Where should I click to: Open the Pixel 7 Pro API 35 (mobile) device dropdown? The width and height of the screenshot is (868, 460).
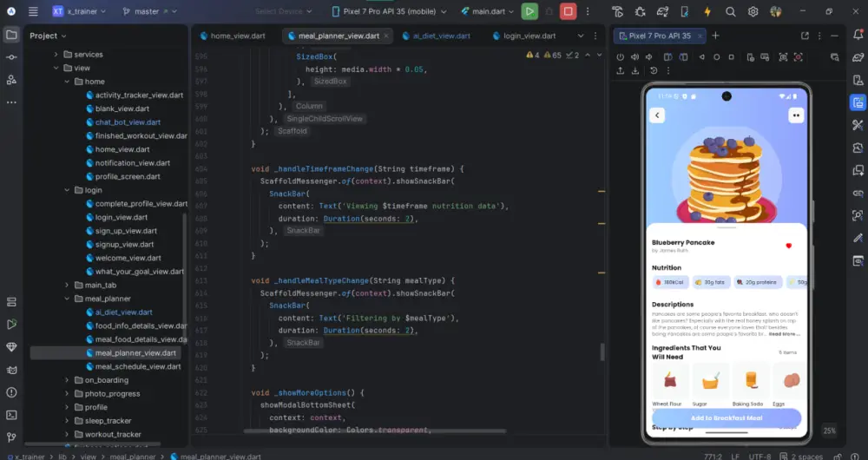click(x=390, y=11)
